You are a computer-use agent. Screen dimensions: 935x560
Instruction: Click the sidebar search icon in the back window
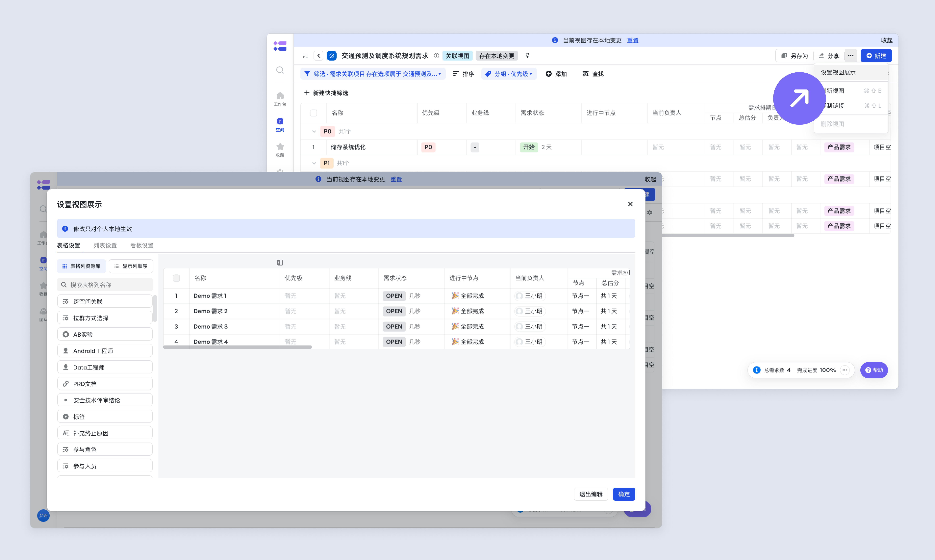click(x=280, y=70)
